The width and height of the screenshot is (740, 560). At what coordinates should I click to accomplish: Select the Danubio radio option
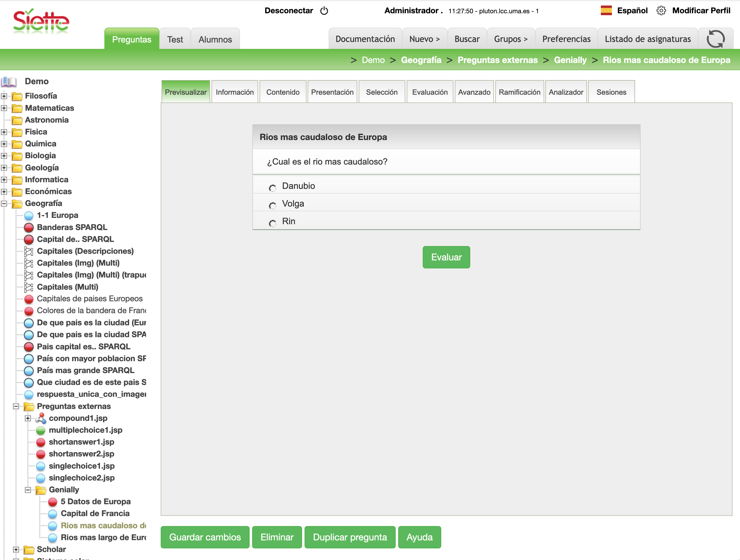tap(272, 188)
